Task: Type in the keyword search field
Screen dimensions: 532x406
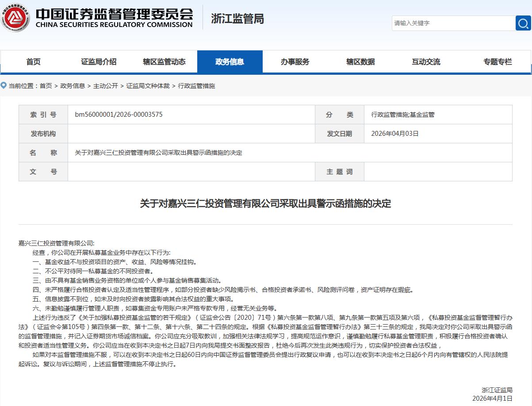Action: click(x=453, y=23)
